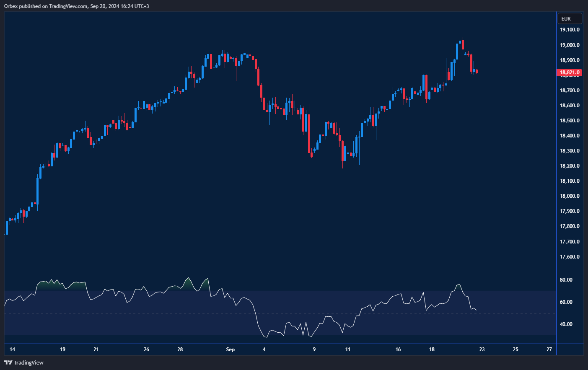Click the TradingView logo icon
588x370 pixels.
click(8, 362)
